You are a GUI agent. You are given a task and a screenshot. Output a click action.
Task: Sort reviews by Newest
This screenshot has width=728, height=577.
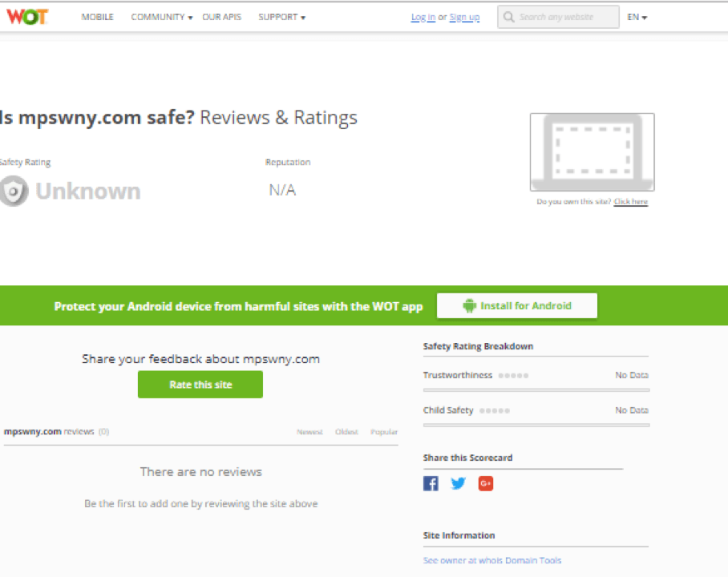(309, 432)
